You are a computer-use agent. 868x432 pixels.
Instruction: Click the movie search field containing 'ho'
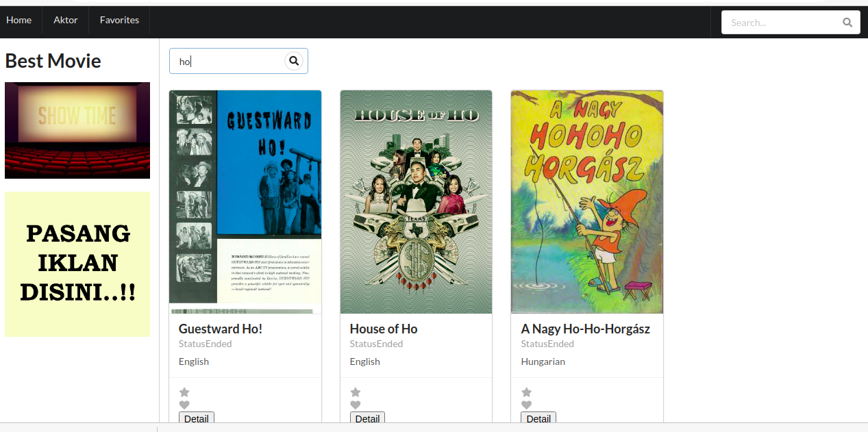click(238, 61)
